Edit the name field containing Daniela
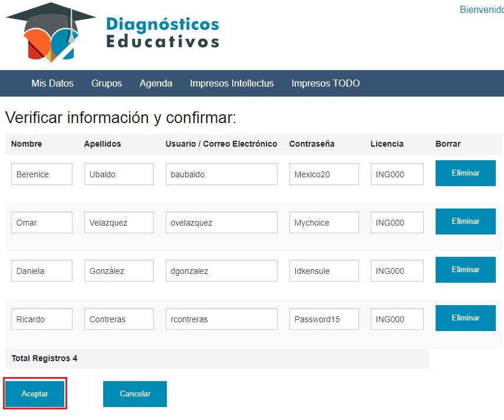504x420 pixels. 42,271
